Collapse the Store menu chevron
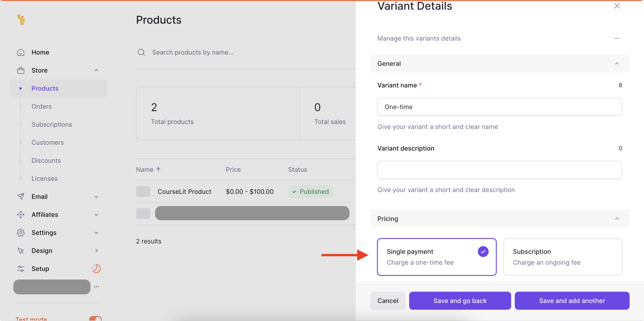This screenshot has height=321, width=644. point(96,70)
